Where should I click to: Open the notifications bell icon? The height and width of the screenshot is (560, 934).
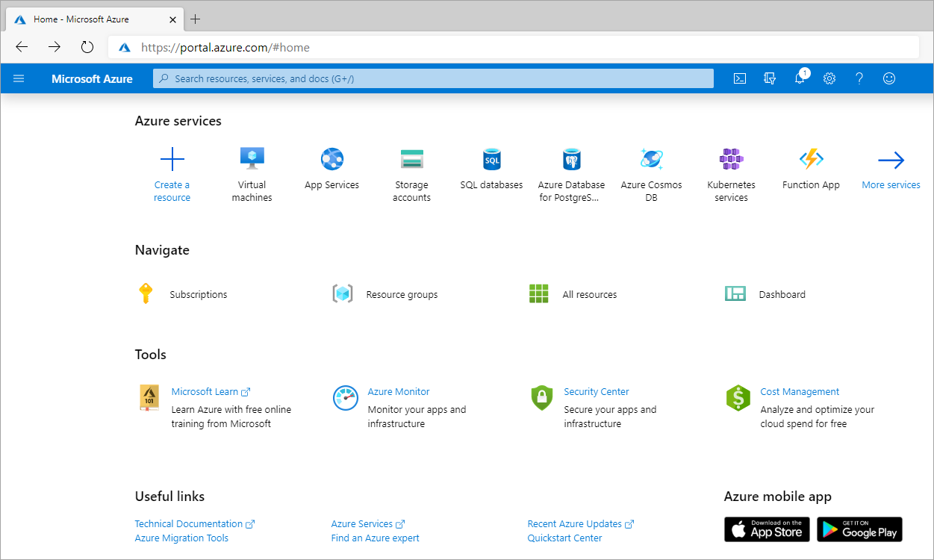[x=800, y=78]
